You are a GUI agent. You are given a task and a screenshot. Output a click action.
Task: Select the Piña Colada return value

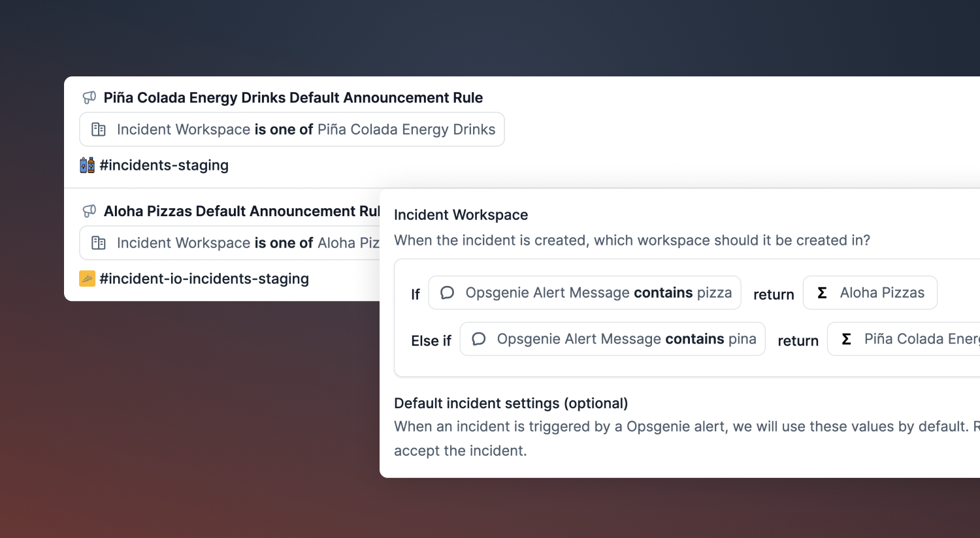click(904, 339)
